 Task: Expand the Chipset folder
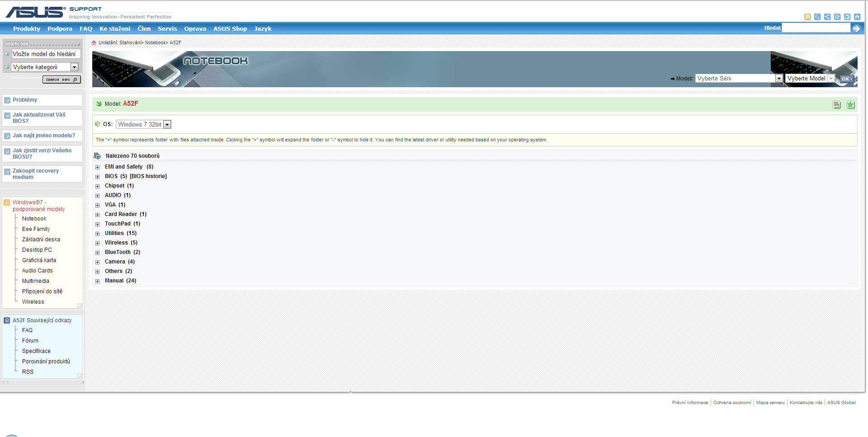(x=97, y=186)
